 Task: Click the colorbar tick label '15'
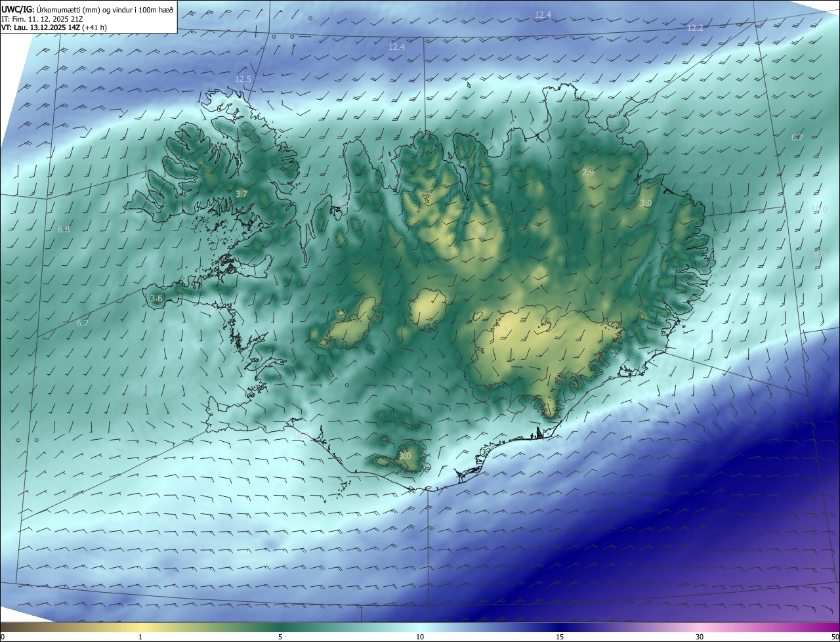(560, 637)
